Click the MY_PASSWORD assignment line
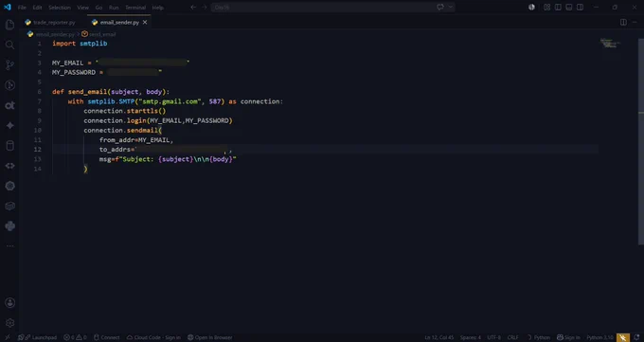 point(107,72)
